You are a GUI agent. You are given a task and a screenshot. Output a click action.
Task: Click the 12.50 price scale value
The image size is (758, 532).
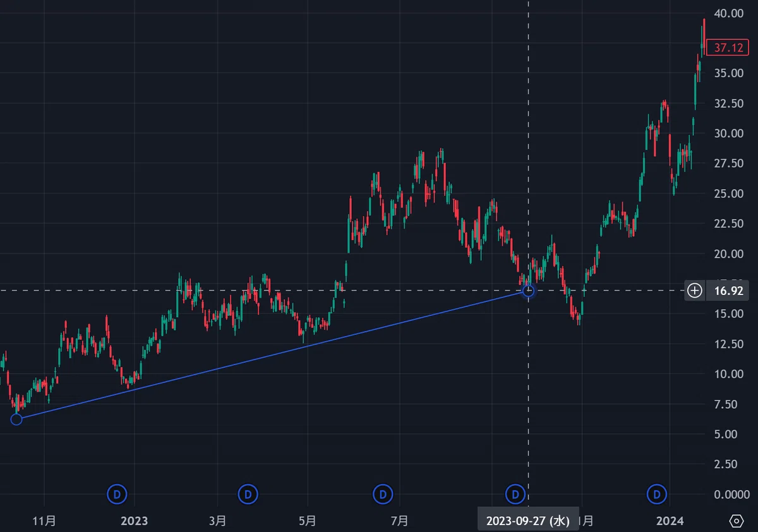(x=728, y=344)
